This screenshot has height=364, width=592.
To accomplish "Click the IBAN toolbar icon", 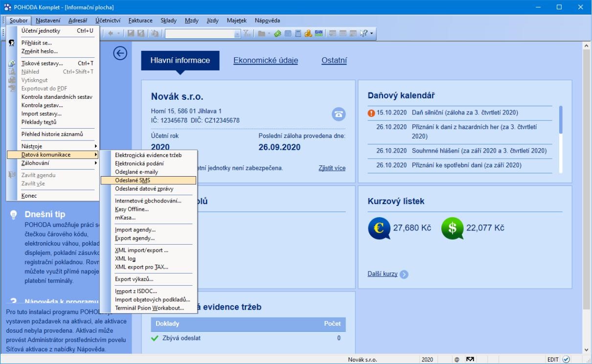I will pyautogui.click(x=319, y=34).
